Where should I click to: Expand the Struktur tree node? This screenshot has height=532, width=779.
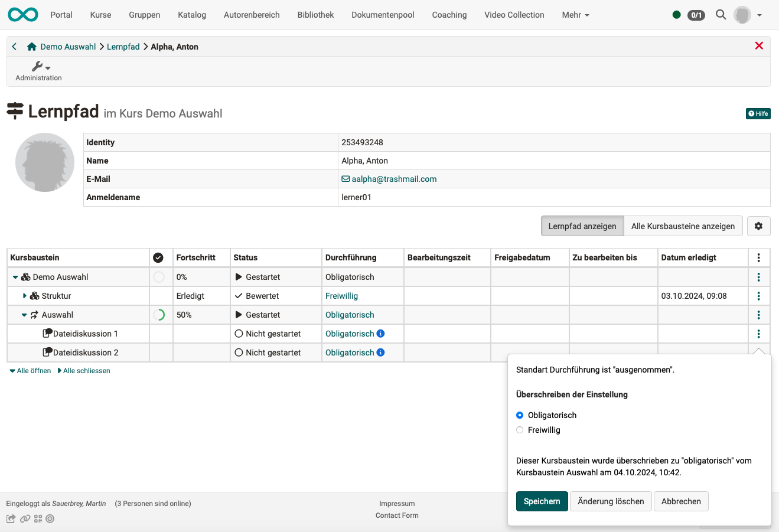(24, 295)
